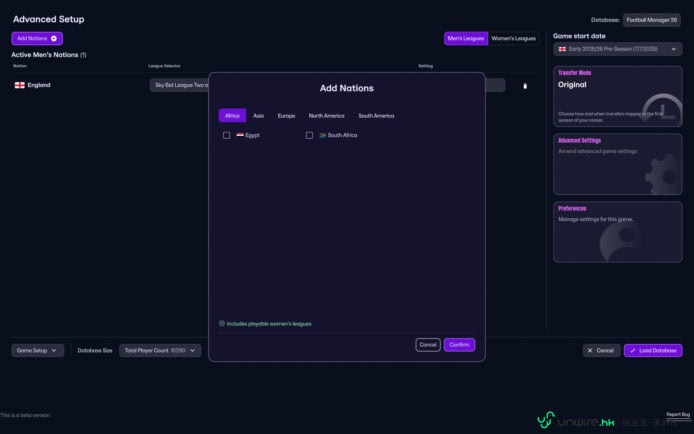This screenshot has width=694, height=434.
Task: Open the Transfer Mode Original card
Action: click(x=617, y=96)
